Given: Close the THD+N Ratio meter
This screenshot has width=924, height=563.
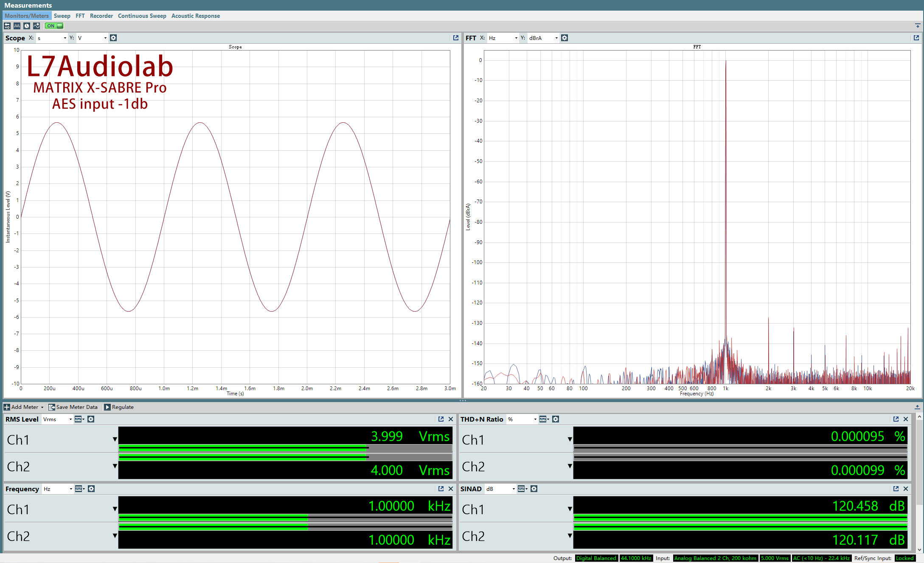Looking at the screenshot, I should [906, 419].
